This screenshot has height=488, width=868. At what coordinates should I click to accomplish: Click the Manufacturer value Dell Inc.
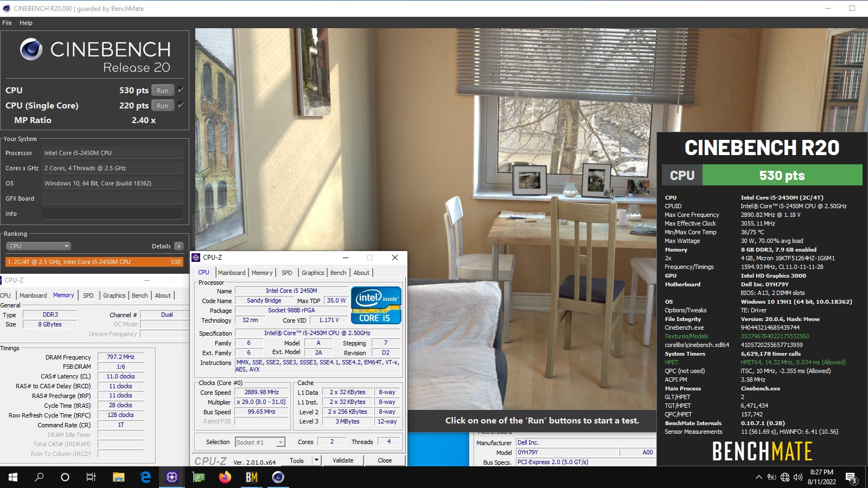pos(585,442)
